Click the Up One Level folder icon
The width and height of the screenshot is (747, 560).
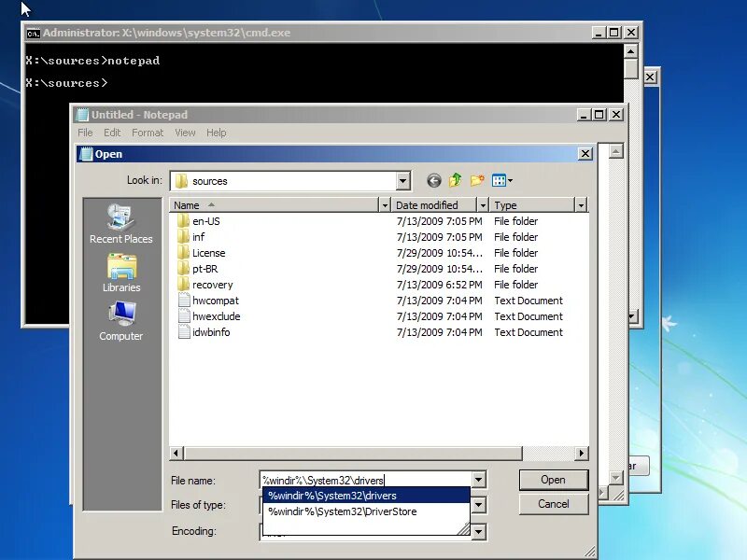pos(455,179)
